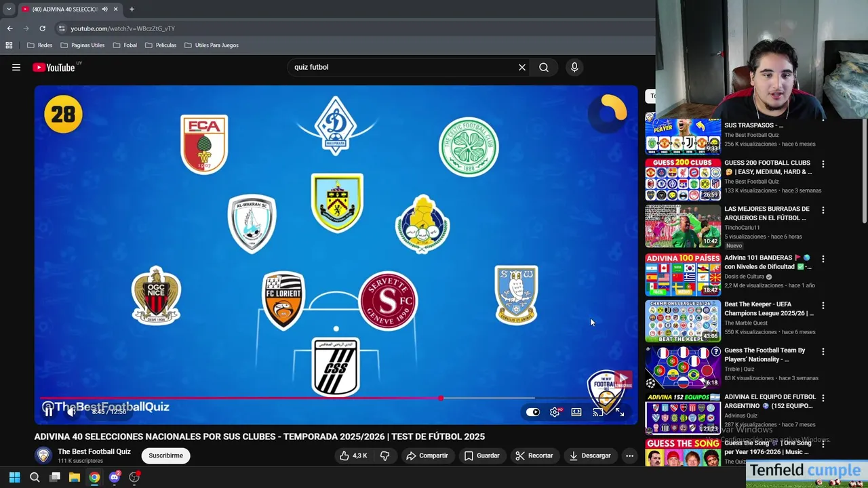
Task: Create a clip with Recortar
Action: click(534, 455)
